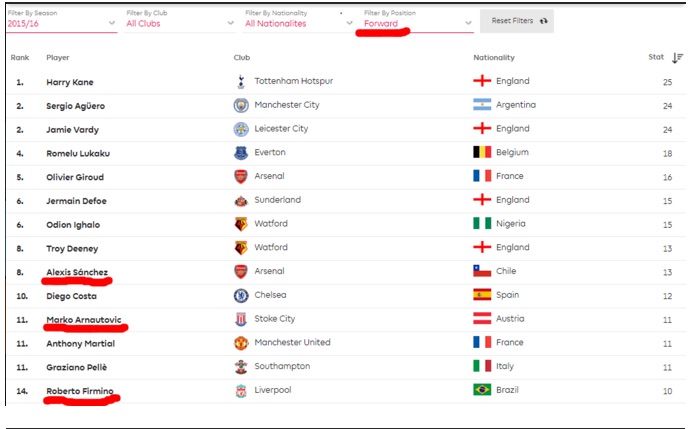Click the Manchester City club badge

click(x=241, y=105)
